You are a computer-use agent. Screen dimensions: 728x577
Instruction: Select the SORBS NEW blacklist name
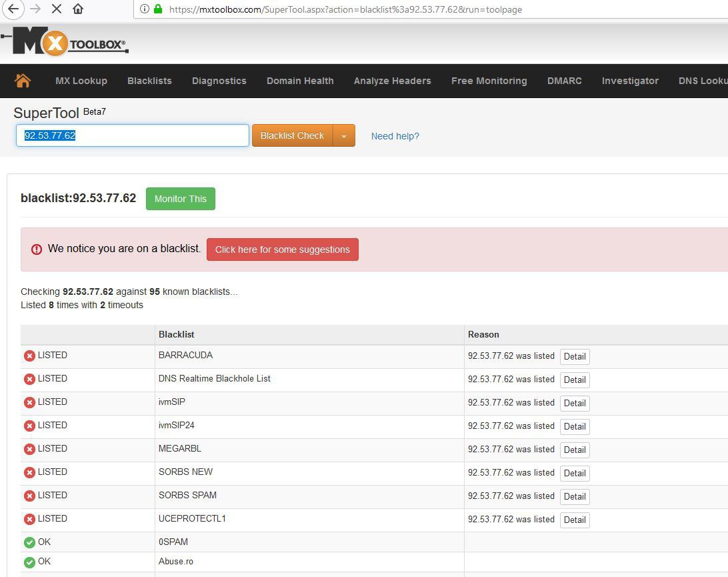(186, 472)
